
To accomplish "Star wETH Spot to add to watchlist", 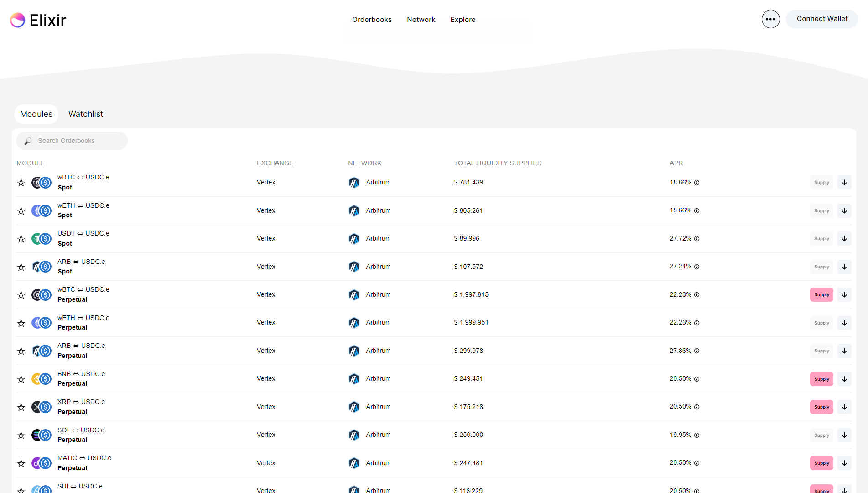I will [x=21, y=210].
